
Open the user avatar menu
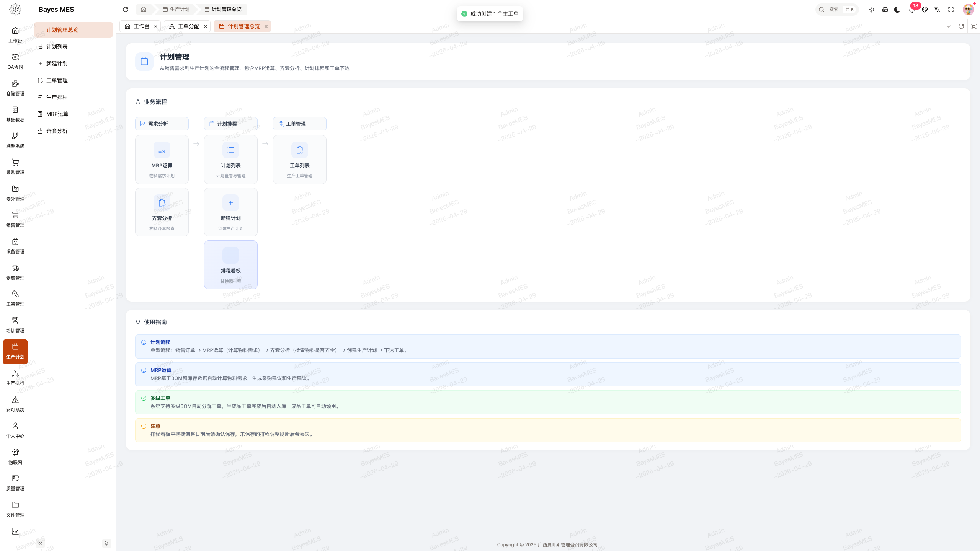[x=969, y=10]
